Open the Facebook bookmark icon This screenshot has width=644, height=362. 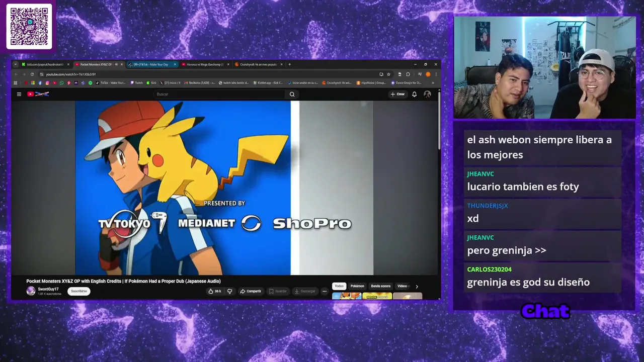point(40,82)
